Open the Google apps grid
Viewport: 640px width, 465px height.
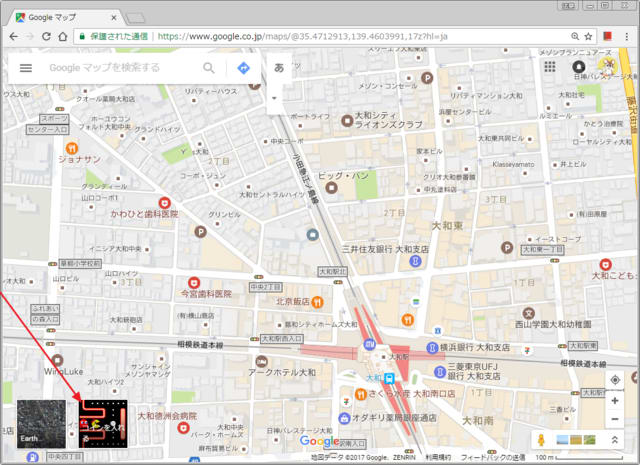[x=549, y=67]
